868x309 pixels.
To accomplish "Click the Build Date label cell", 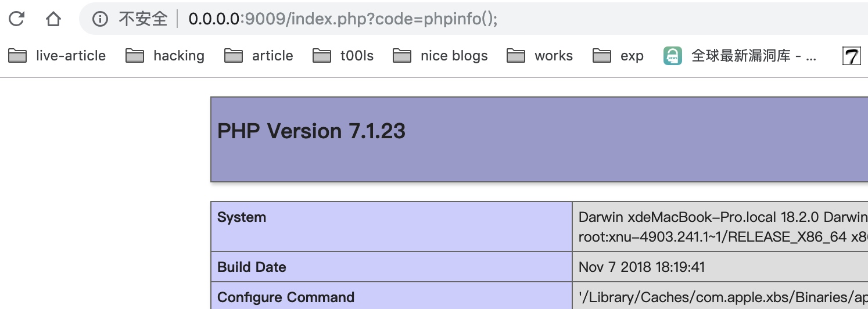I will click(x=252, y=267).
